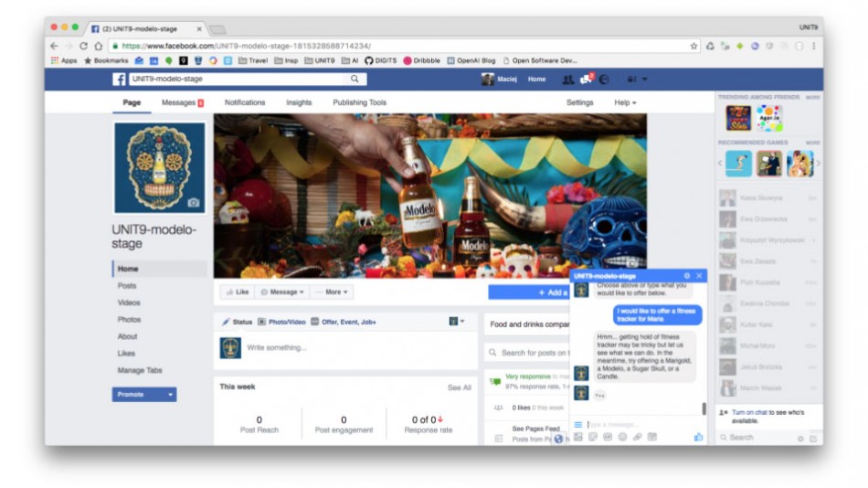Attach a photo in the chat window

coord(578,437)
